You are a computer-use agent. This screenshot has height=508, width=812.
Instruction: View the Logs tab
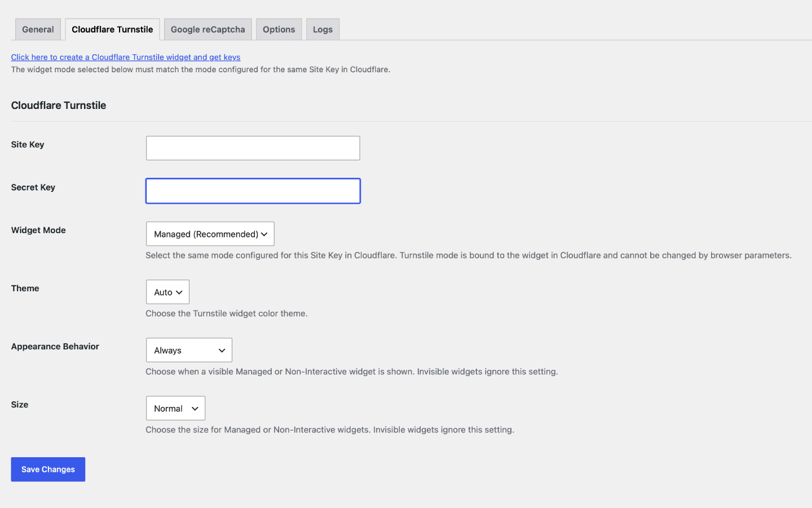pyautogui.click(x=323, y=29)
